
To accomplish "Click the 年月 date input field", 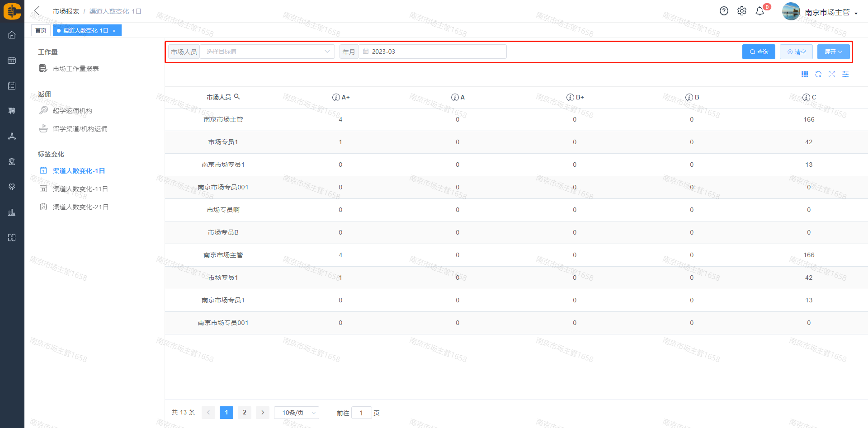I will click(x=432, y=52).
